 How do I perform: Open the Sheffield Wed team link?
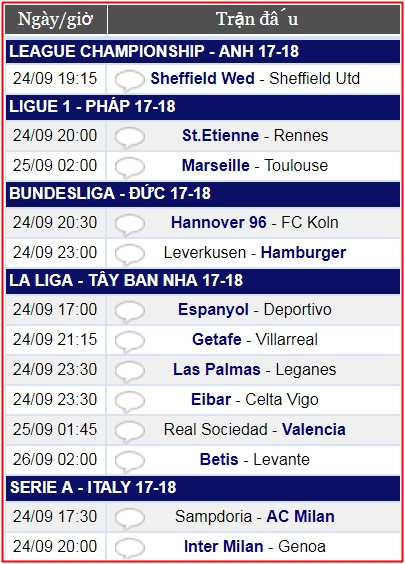[202, 78]
